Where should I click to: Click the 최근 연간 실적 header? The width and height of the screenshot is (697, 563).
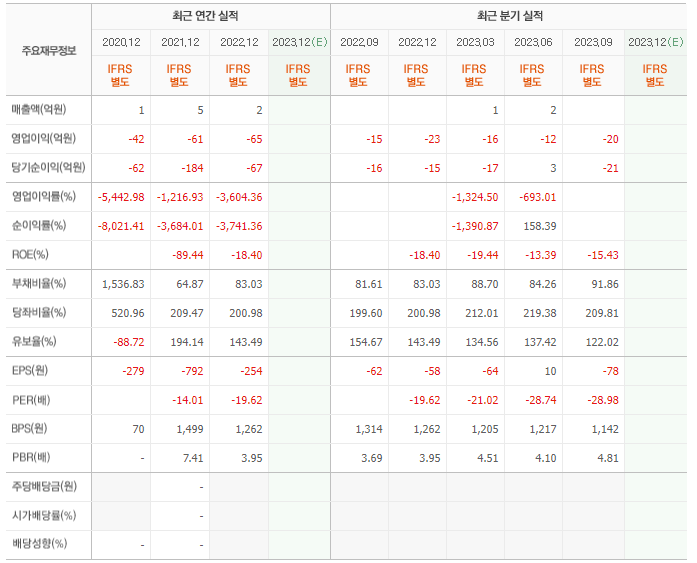(x=205, y=16)
